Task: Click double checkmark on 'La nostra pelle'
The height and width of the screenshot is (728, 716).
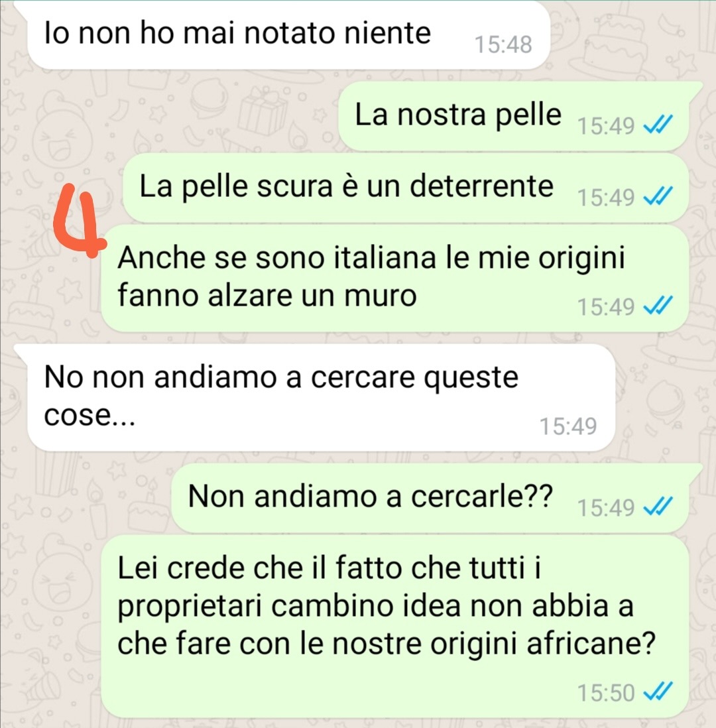Action: tap(658, 125)
